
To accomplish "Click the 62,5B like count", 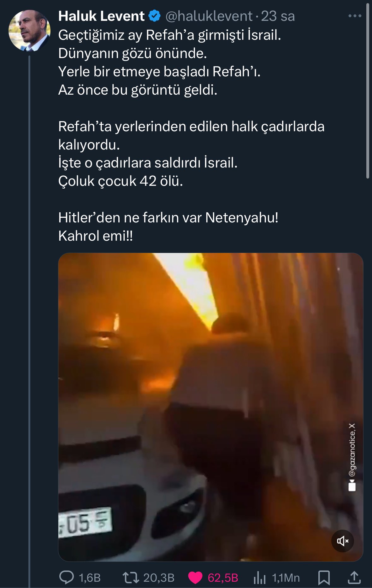I will [x=223, y=578].
